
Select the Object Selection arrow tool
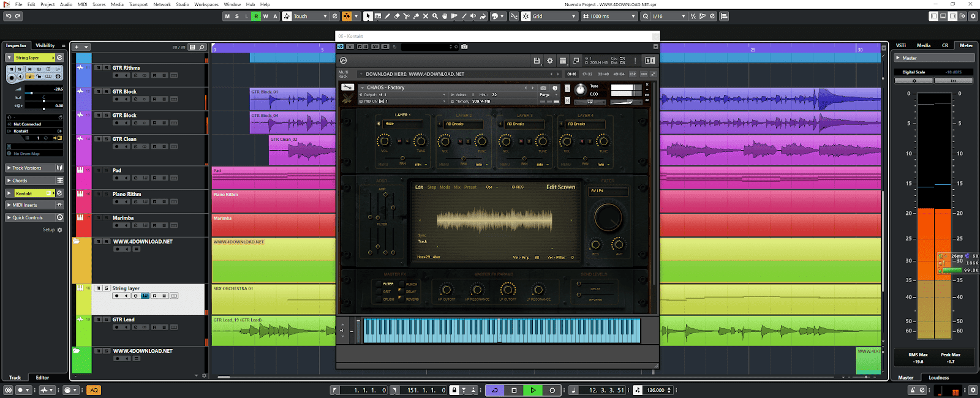[367, 17]
